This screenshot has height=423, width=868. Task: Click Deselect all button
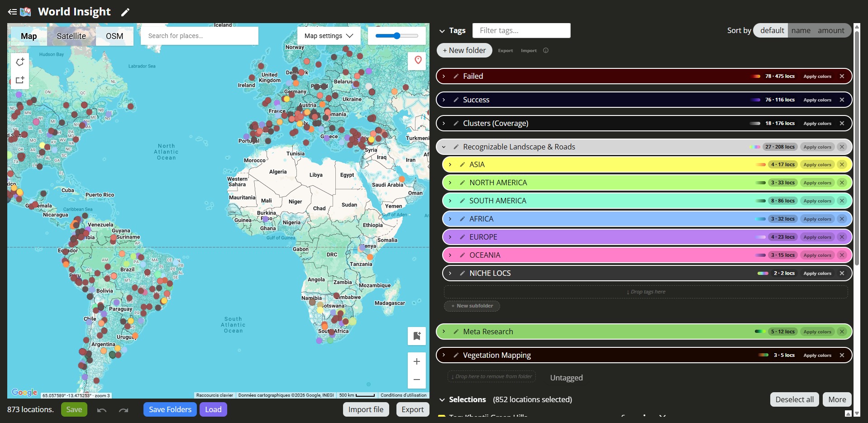pyautogui.click(x=794, y=399)
